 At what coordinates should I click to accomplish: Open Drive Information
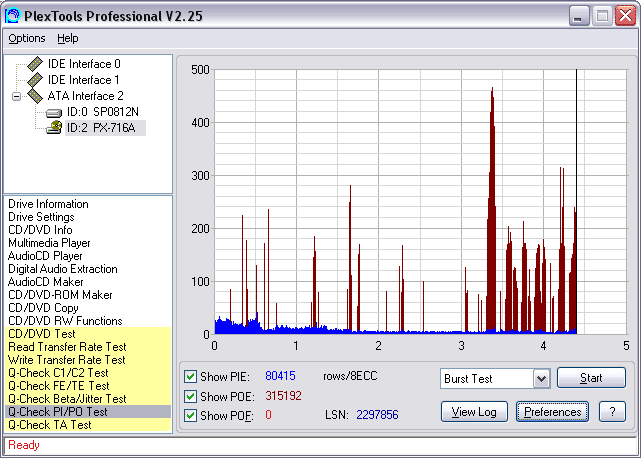click(x=48, y=204)
